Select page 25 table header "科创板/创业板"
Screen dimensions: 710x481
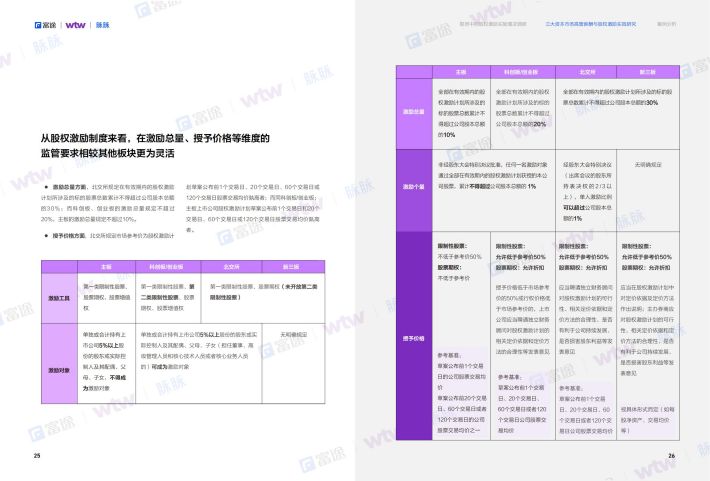click(167, 267)
